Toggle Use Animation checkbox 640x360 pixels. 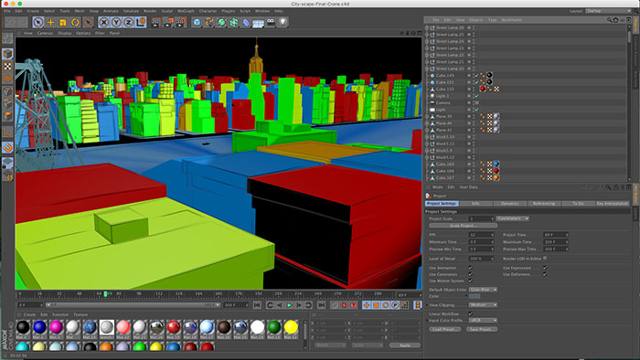[470, 268]
